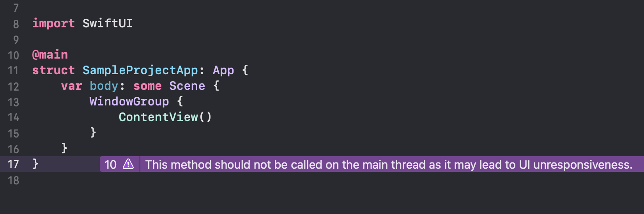Click line number 14 in the gutter
Image resolution: width=644 pixels, height=214 pixels.
[13, 117]
